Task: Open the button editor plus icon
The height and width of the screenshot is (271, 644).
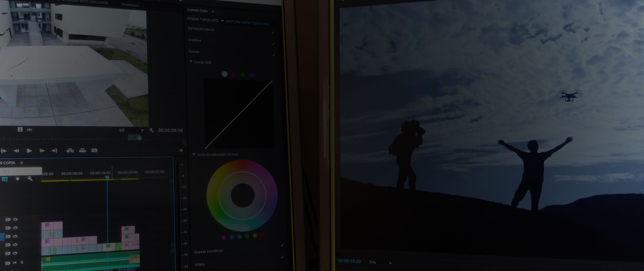Action: [181, 150]
